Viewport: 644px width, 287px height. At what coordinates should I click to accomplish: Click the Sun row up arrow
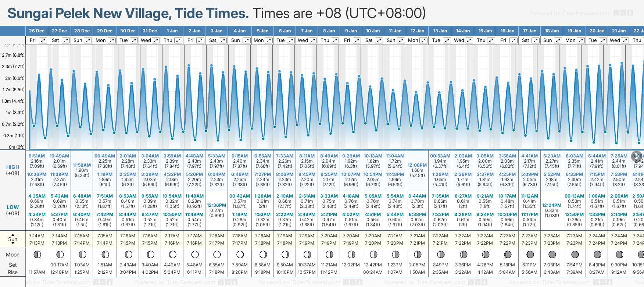(13, 234)
